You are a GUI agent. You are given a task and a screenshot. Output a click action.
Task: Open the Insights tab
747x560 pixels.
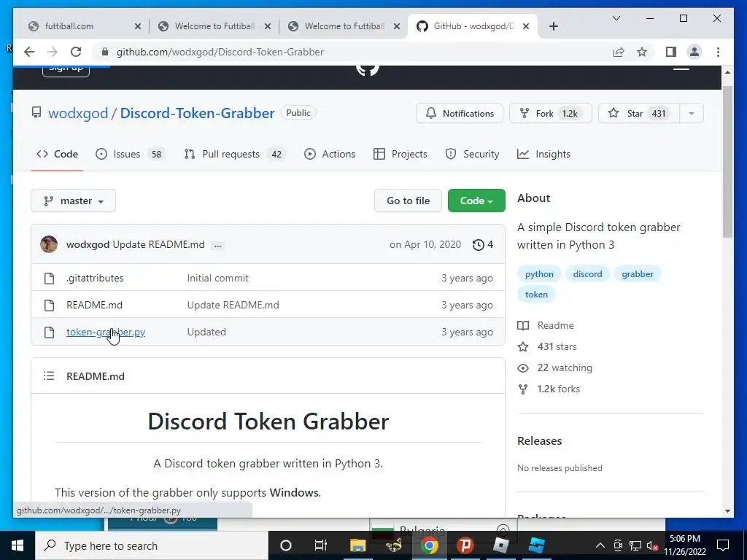point(543,155)
